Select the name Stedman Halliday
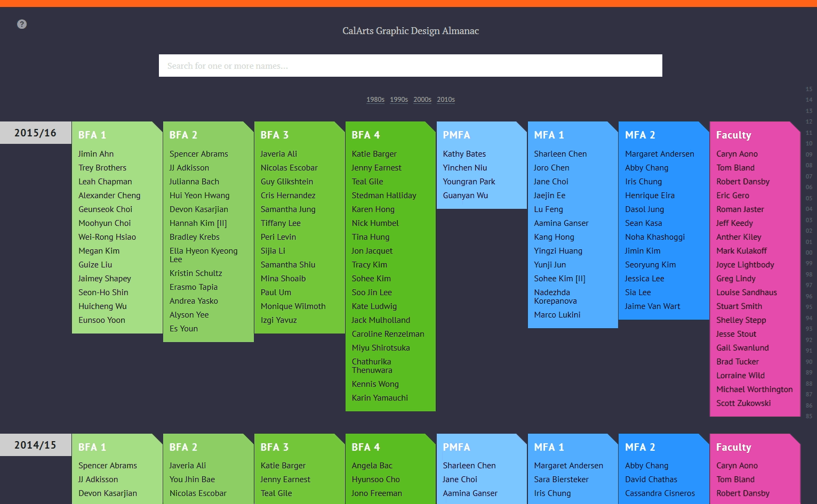 point(384,196)
